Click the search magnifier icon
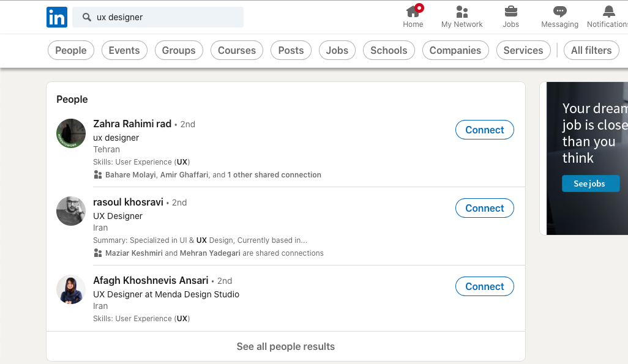This screenshot has width=628, height=364. pos(86,17)
